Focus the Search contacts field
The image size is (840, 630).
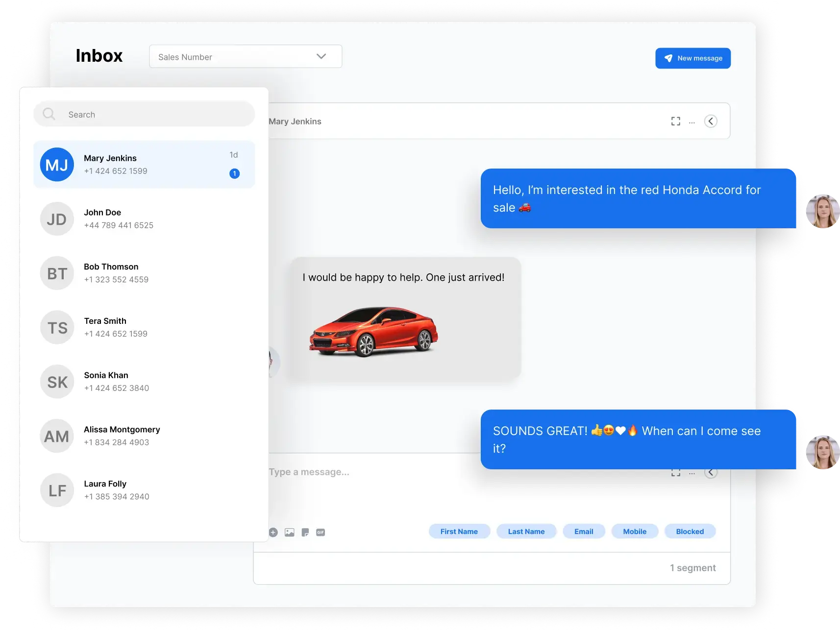(144, 114)
